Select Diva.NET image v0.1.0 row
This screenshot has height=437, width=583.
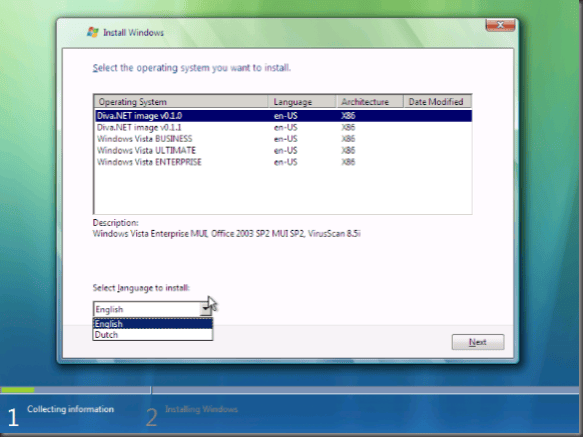tap(283, 116)
